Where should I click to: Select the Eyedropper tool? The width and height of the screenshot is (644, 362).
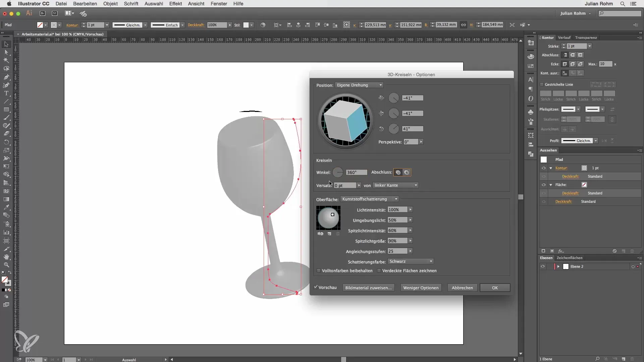6,207
